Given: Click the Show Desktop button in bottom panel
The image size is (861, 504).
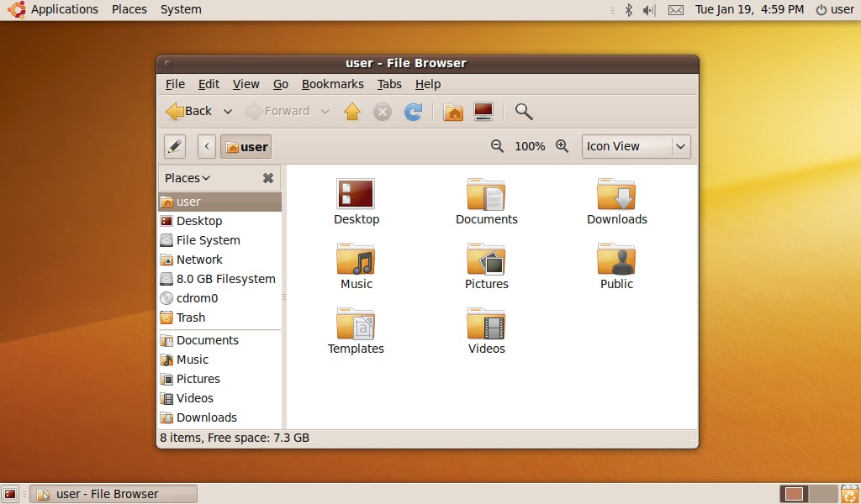Looking at the screenshot, I should click(10, 494).
